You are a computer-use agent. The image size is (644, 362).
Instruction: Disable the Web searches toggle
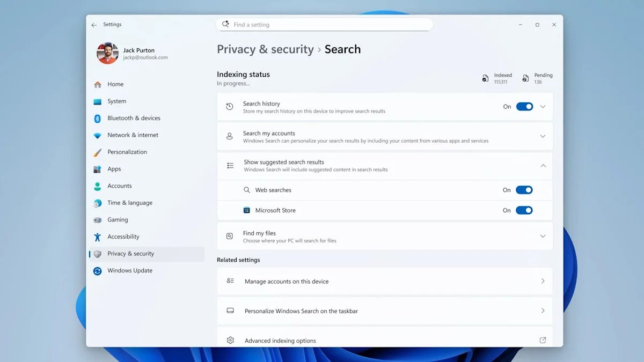[524, 190]
